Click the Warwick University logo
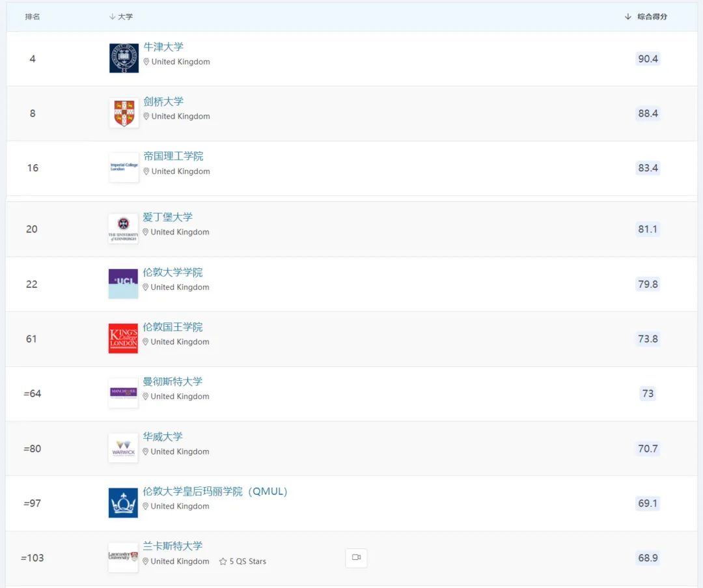 pos(123,448)
